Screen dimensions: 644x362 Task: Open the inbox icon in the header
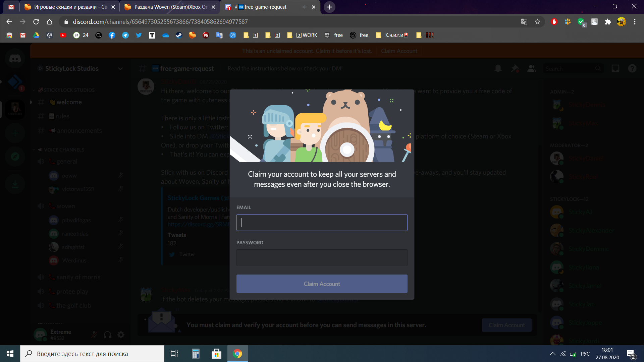[615, 68]
